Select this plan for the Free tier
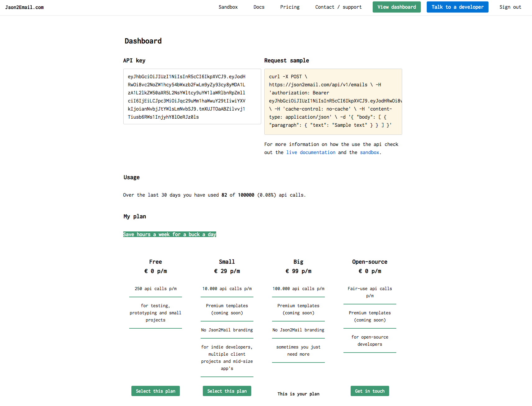The width and height of the screenshot is (532, 406). [x=155, y=391]
